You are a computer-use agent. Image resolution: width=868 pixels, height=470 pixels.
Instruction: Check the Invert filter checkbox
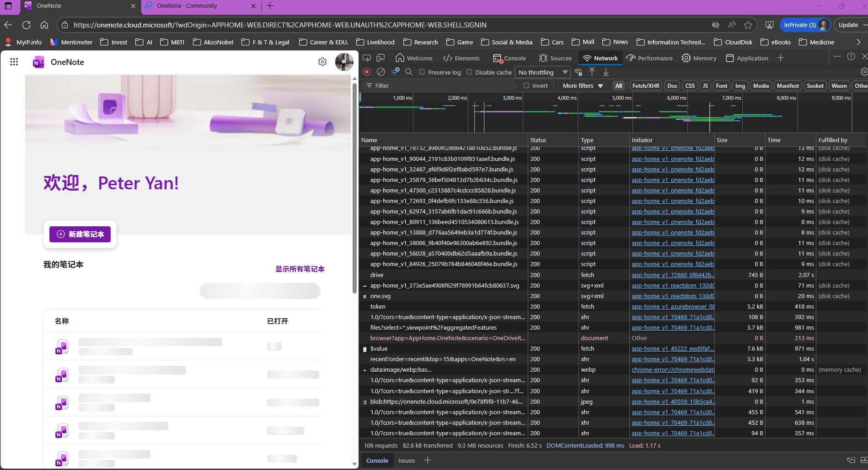pos(526,85)
